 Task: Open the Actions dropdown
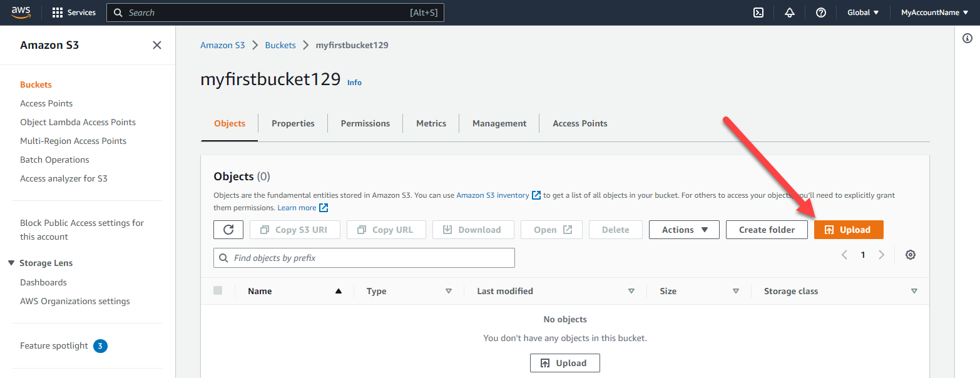683,229
